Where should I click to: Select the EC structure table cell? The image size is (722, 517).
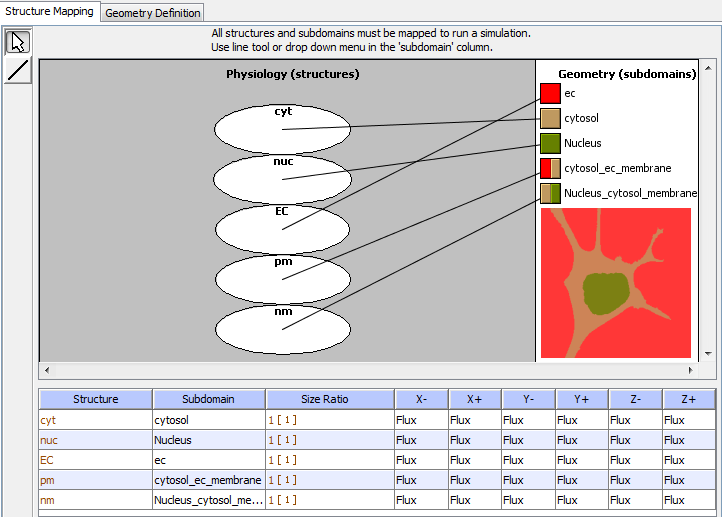(x=96, y=460)
